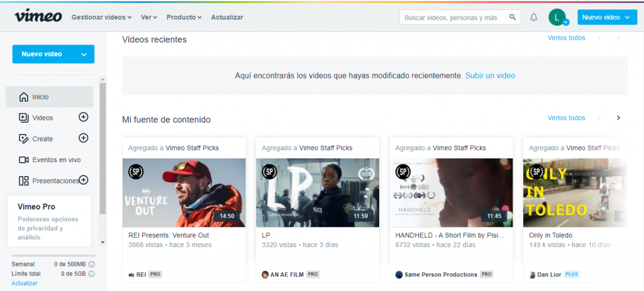Image resolution: width=644 pixels, height=291 pixels.
Task: Click the Staff Pick badge on Only in Toledo
Action: coord(536,172)
